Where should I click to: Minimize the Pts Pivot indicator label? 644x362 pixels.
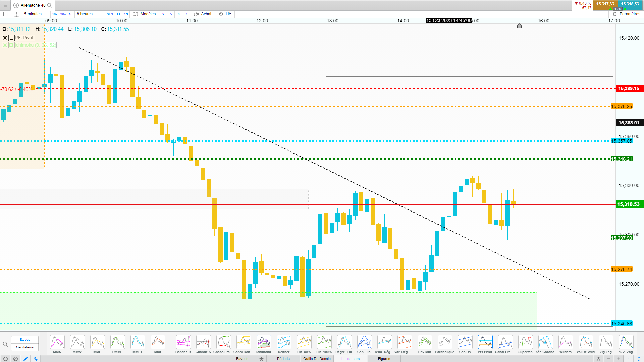(11, 38)
